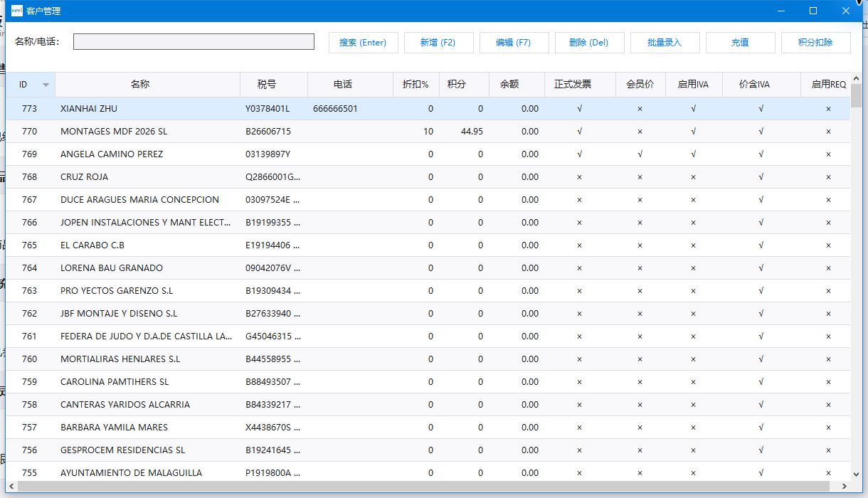Click phone number 666666501
Image resolution: width=868 pixels, height=498 pixels.
335,109
